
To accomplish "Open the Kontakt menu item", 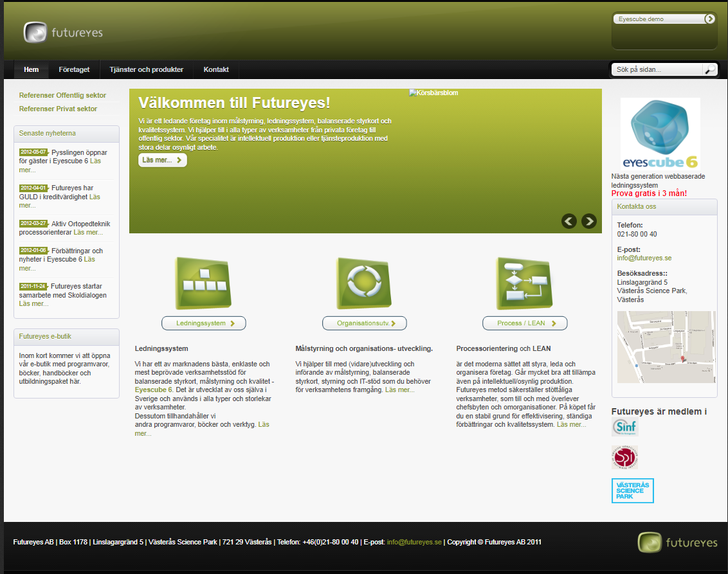I will 216,69.
